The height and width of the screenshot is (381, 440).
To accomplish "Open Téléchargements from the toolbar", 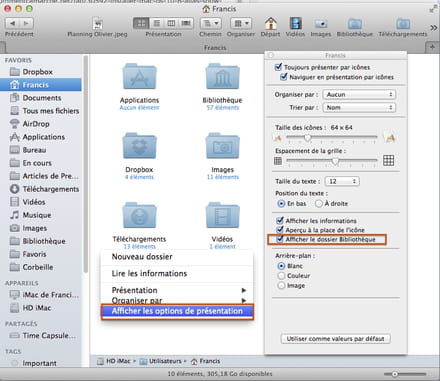I will click(x=403, y=24).
